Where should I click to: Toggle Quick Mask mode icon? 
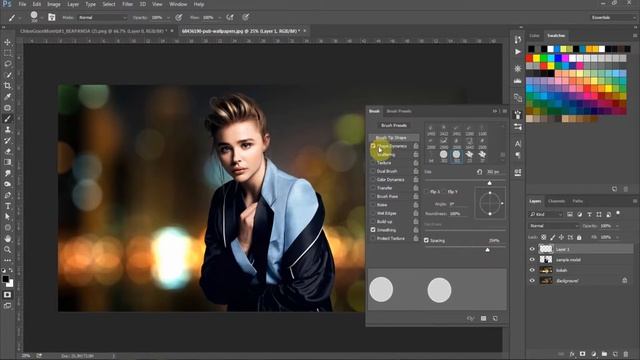pos(7,295)
